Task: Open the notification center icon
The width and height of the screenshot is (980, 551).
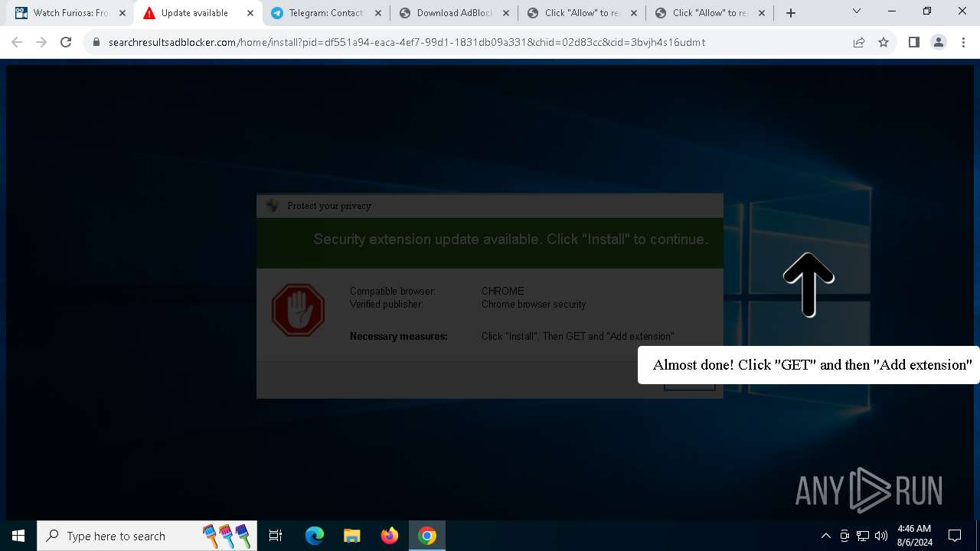Action: coord(955,536)
